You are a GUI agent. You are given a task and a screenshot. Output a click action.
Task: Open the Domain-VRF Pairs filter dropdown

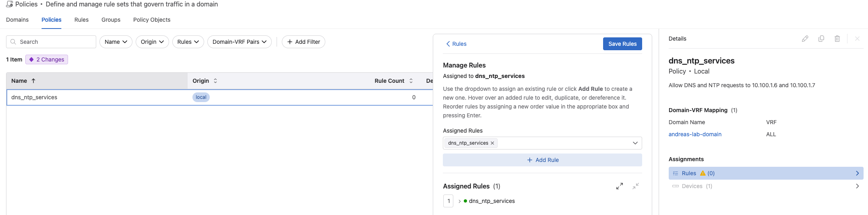click(239, 42)
